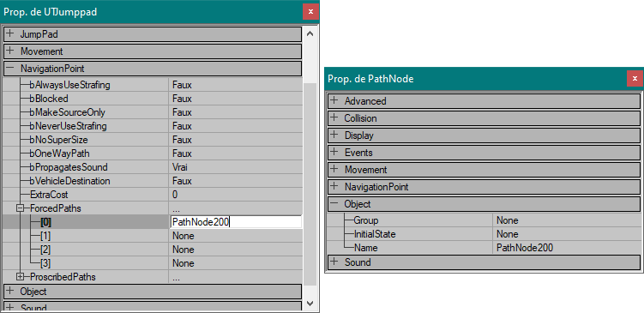Click the None value of InitialState
This screenshot has height=313, width=644.
508,234
